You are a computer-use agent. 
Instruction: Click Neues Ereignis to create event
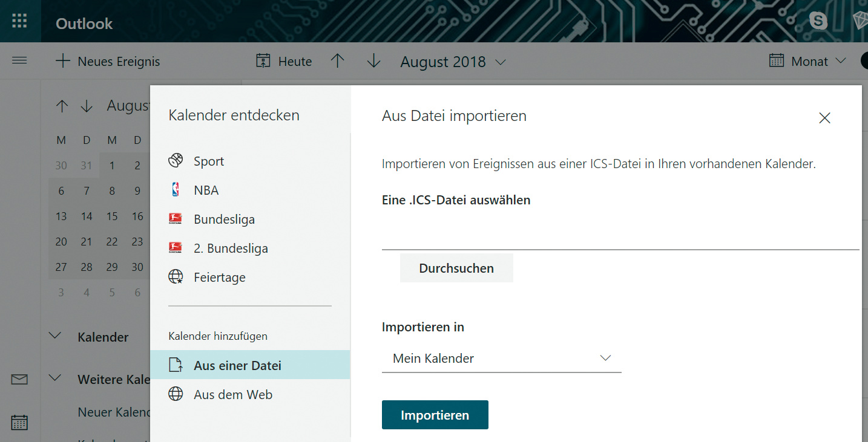pyautogui.click(x=108, y=61)
